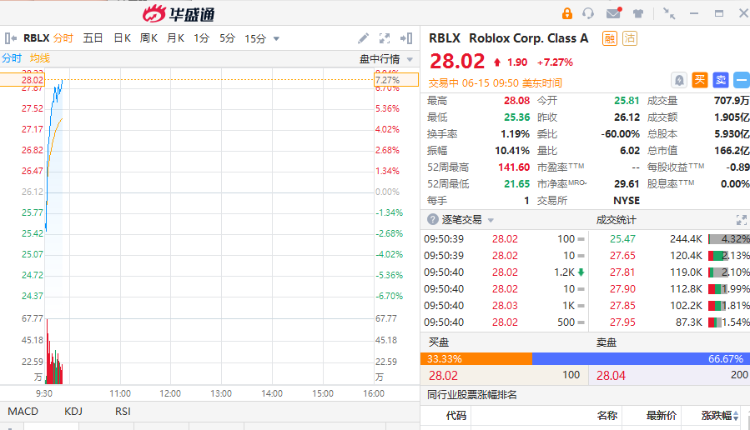This screenshot has height=430, width=750.
Task: Open the mail messages icon
Action: point(614,13)
